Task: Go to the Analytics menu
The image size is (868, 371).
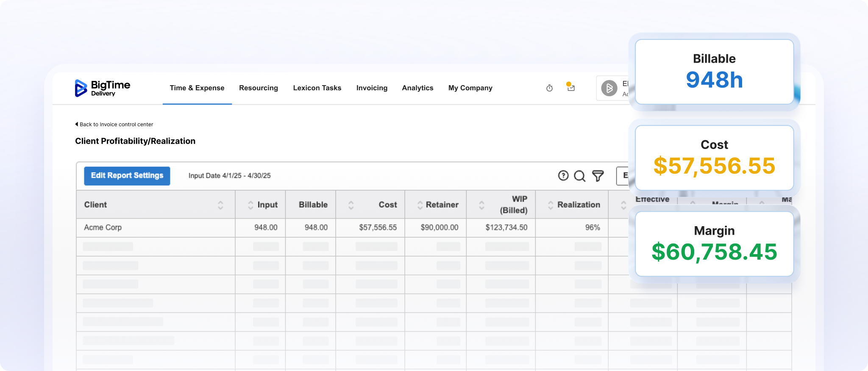Action: (x=417, y=88)
